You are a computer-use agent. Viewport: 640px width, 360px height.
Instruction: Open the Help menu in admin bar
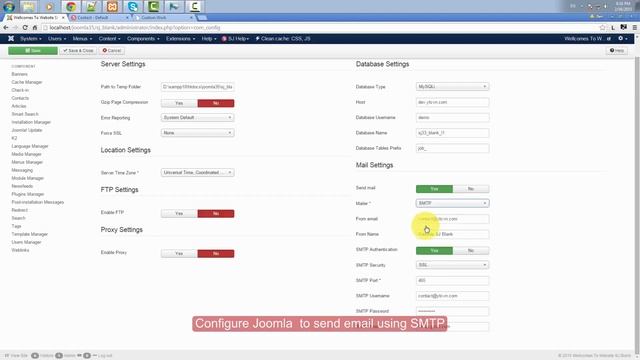(209, 38)
